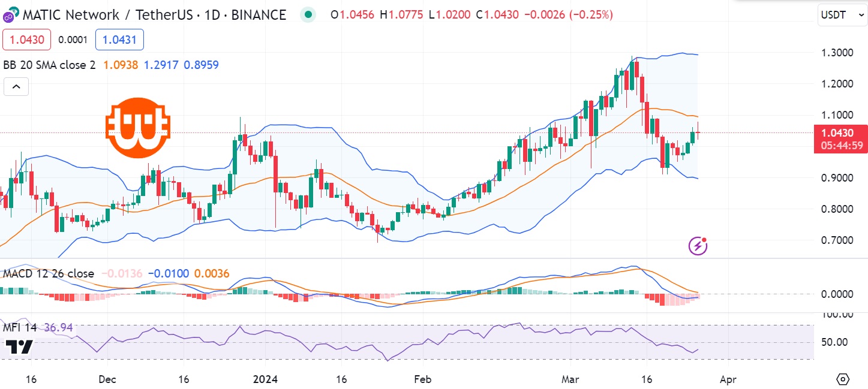Click the Mar label on the time axis
Screen dimensions: 868x389
click(x=571, y=379)
